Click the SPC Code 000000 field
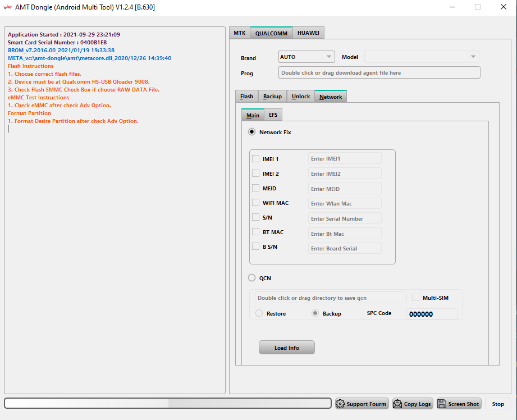The image size is (517, 420). click(x=432, y=314)
